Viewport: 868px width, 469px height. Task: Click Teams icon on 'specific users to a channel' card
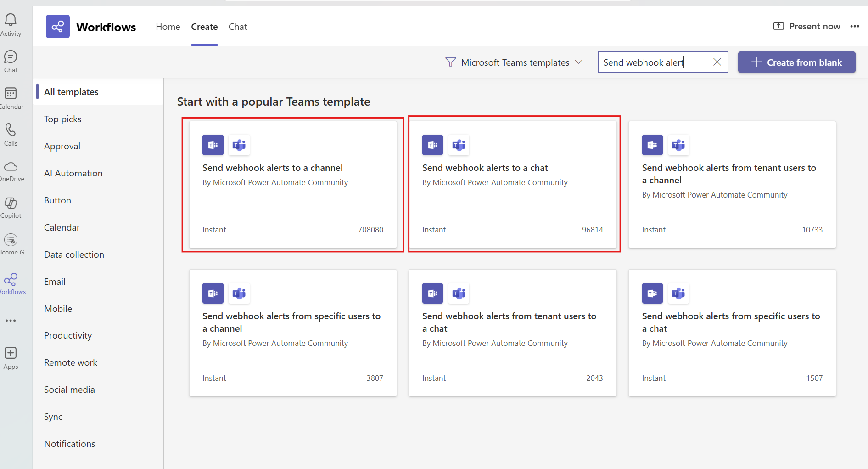239,294
